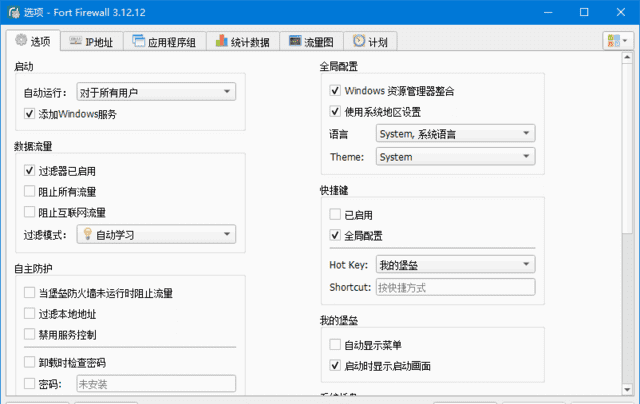The width and height of the screenshot is (640, 404).
Task: Toggle 使用系统地区设置
Action: point(335,111)
